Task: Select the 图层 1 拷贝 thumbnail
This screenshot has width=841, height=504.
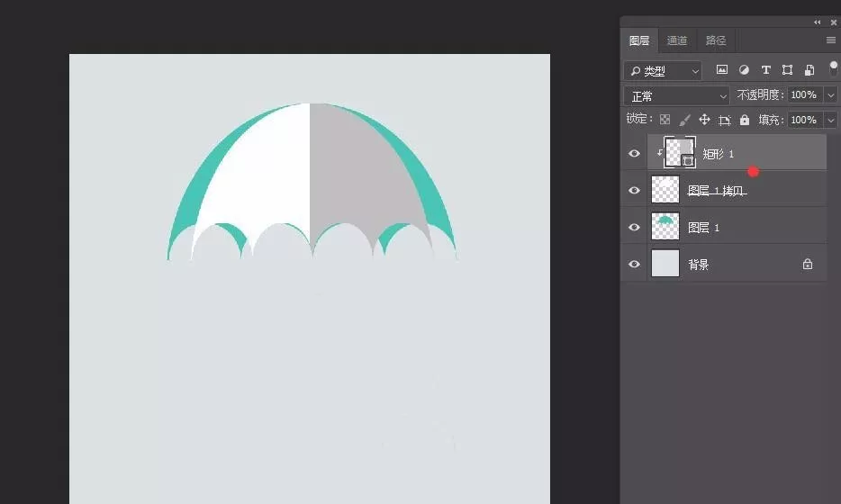Action: [665, 189]
